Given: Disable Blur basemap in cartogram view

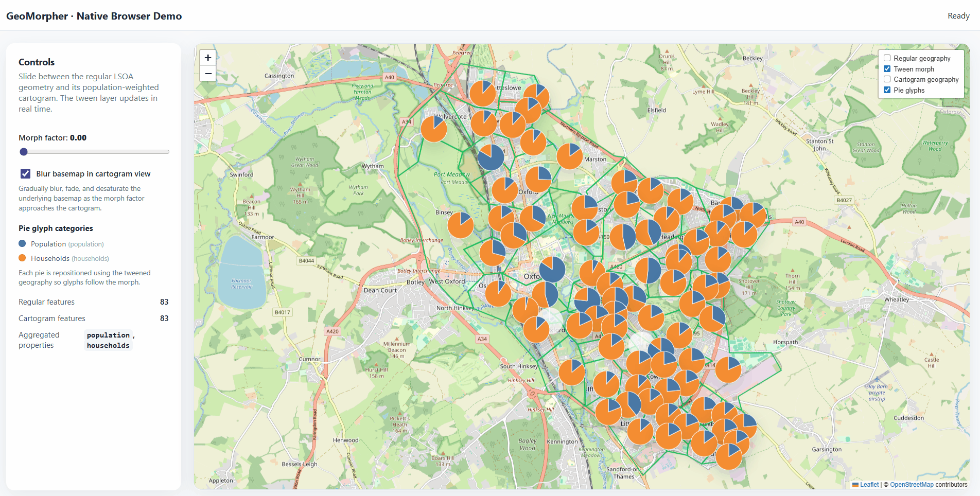Looking at the screenshot, I should click(26, 174).
